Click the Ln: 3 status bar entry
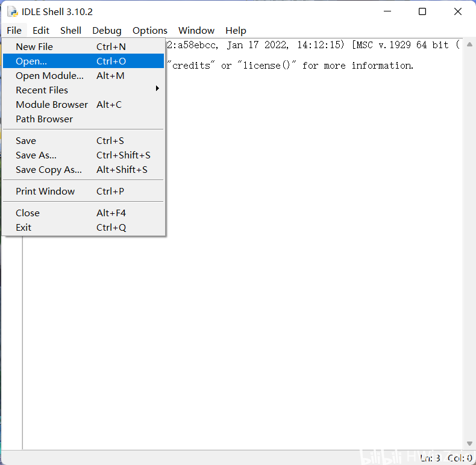Image resolution: width=476 pixels, height=465 pixels. coord(430,458)
